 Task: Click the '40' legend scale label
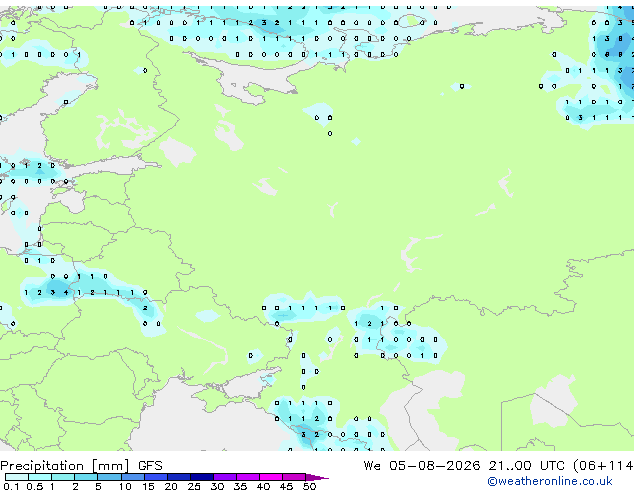point(263,486)
